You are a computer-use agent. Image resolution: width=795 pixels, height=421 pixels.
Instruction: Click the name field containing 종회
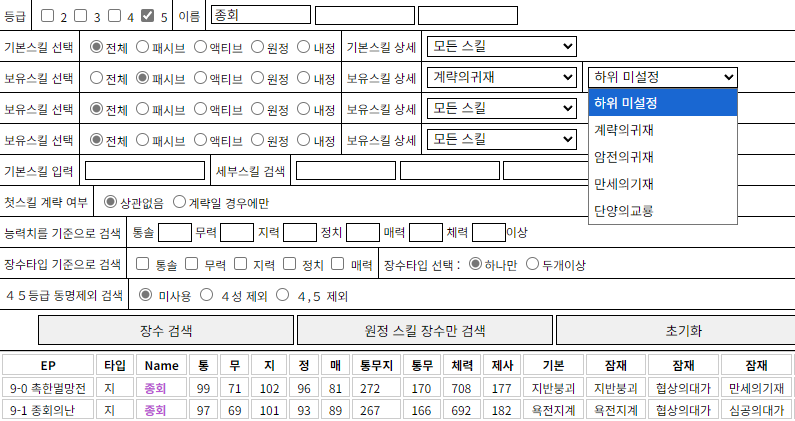click(261, 15)
